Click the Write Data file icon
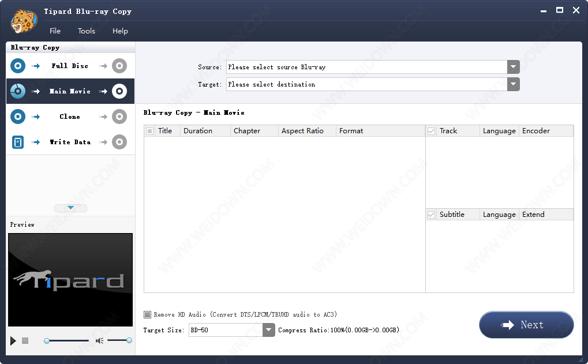 pos(18,142)
